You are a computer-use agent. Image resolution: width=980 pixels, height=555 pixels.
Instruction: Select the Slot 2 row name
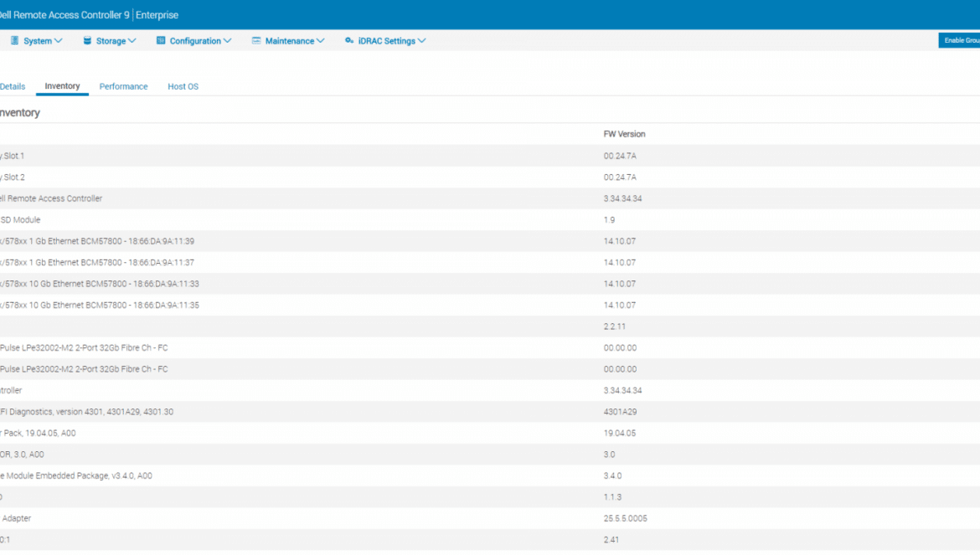tap(13, 177)
